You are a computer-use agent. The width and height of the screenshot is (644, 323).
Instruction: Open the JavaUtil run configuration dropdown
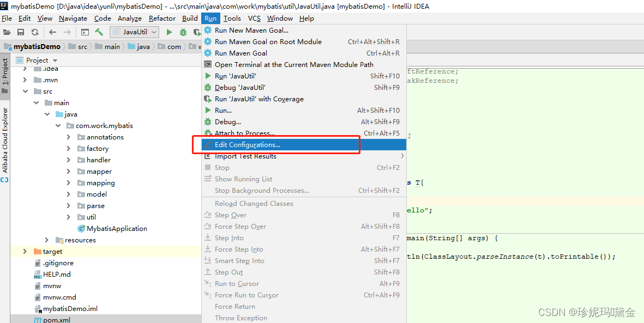(134, 32)
